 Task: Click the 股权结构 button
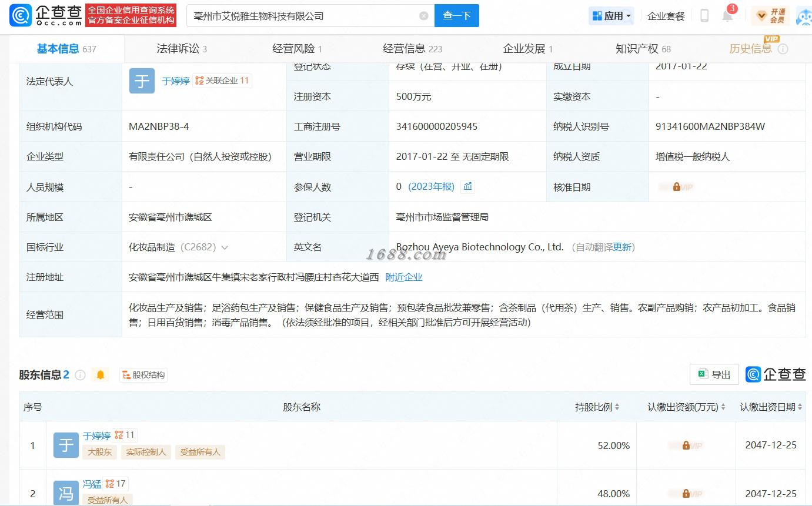pyautogui.click(x=143, y=375)
